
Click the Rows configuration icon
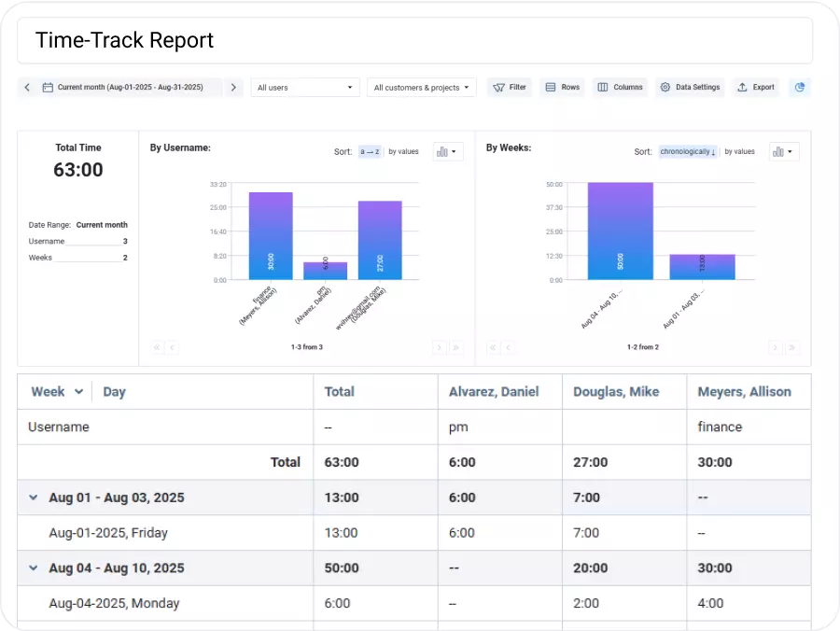[562, 87]
